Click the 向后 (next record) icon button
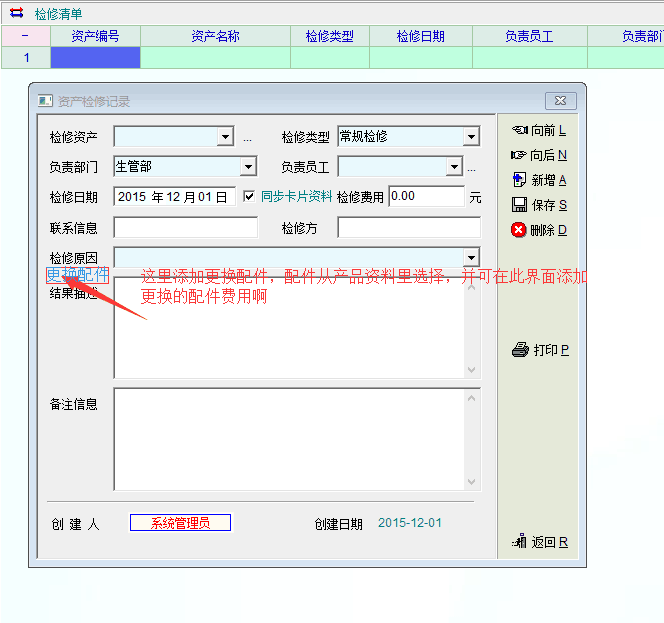The width and height of the screenshot is (664, 623). (538, 155)
